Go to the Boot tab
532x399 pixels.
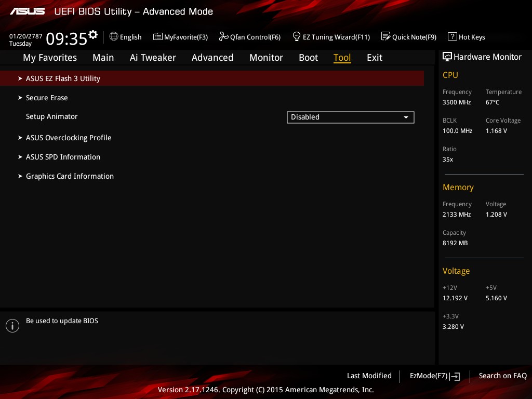309,58
